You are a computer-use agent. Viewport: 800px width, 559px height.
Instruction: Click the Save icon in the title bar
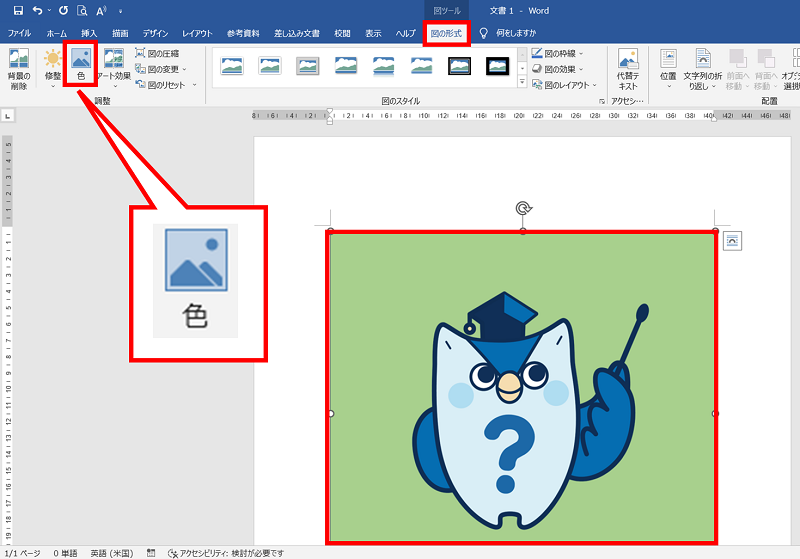coord(18,10)
